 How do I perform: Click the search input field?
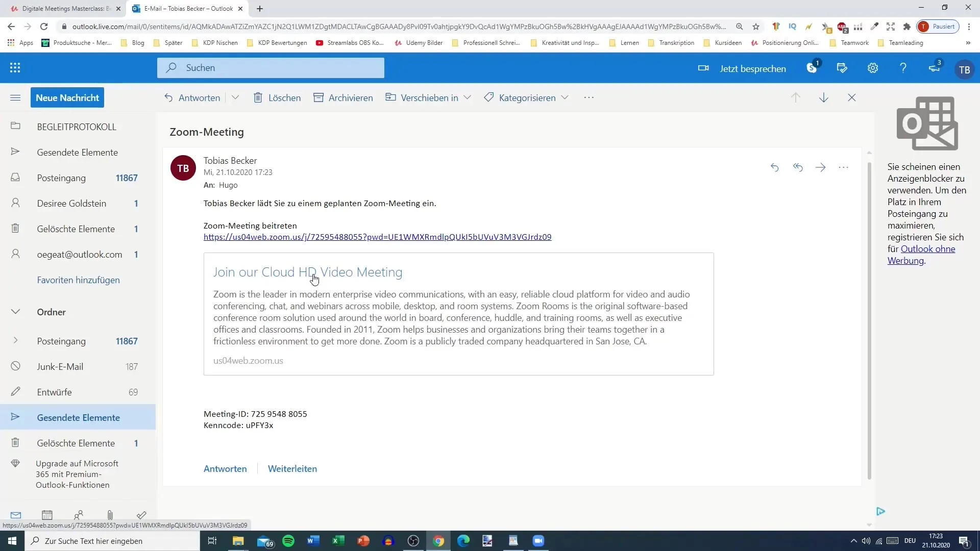pyautogui.click(x=270, y=67)
